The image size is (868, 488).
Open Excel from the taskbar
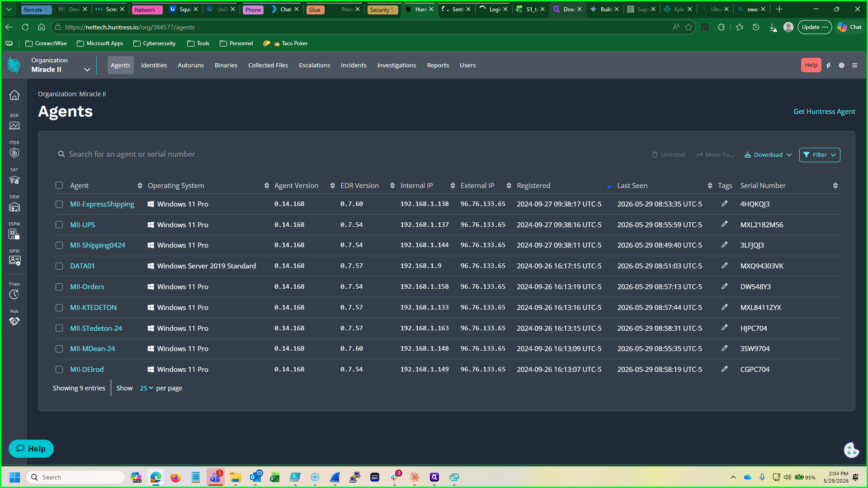pos(275,477)
